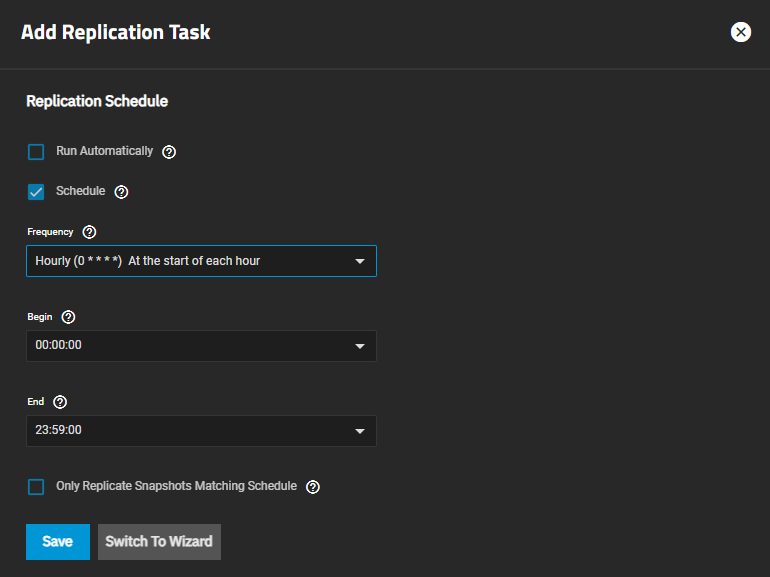
Task: Open the Schedule help tooltip icon
Action: point(122,192)
